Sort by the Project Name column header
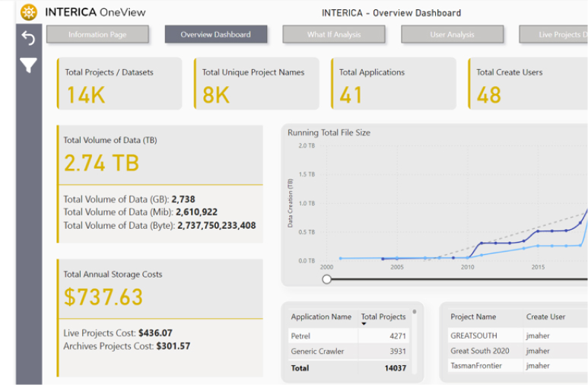Screen dimensions: 588x385 (473, 317)
